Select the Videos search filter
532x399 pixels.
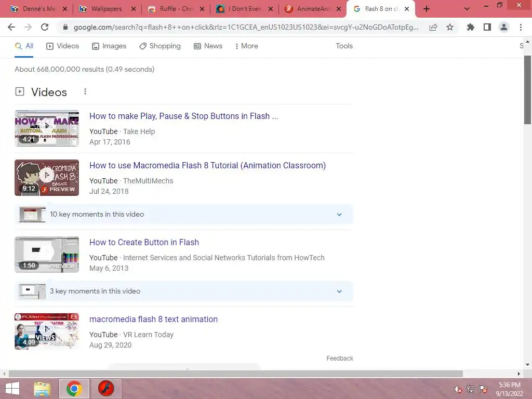tap(62, 46)
